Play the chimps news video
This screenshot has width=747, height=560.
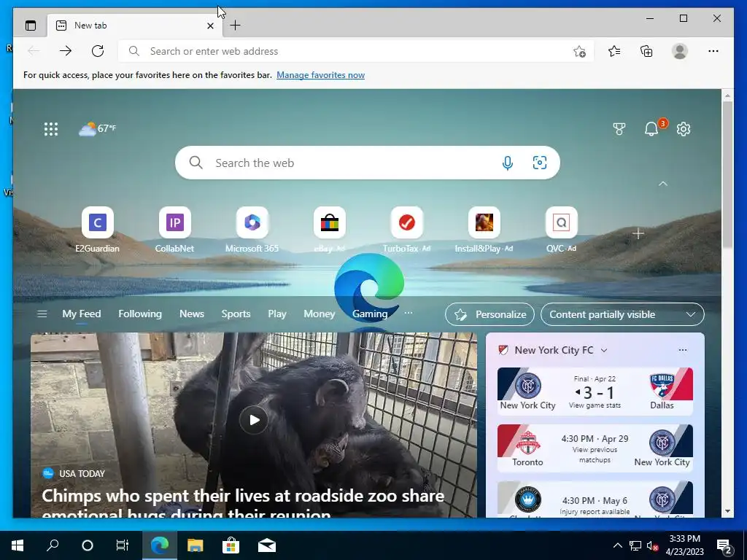(x=253, y=420)
